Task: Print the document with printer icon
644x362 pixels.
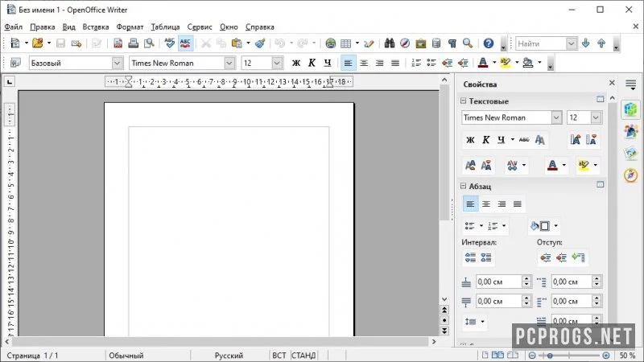Action: point(133,43)
